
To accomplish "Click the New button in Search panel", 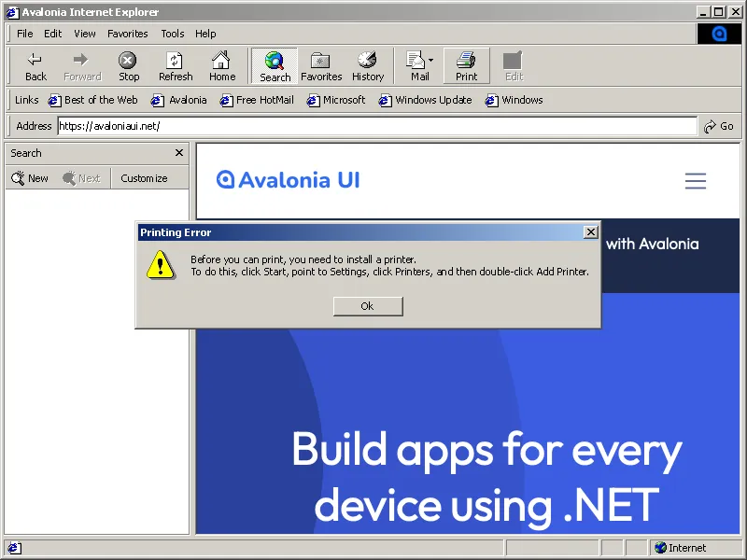I will pyautogui.click(x=30, y=178).
